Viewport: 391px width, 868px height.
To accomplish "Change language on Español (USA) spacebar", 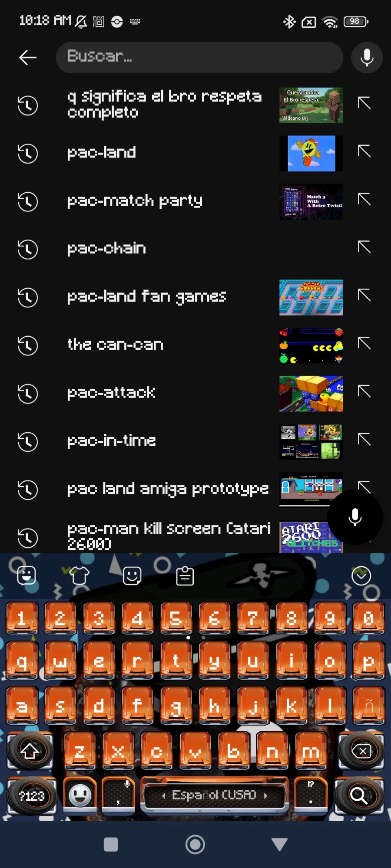I will (215, 795).
